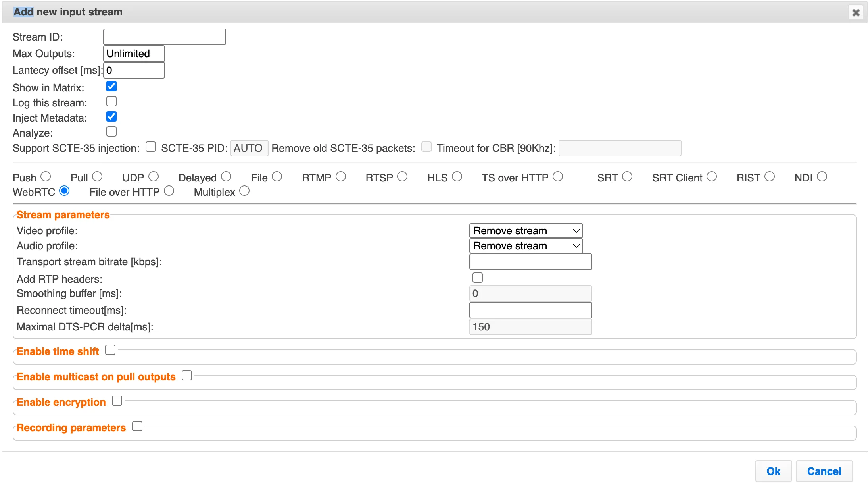Click the Max Outputs field
This screenshot has height=494, width=868.
click(x=134, y=54)
